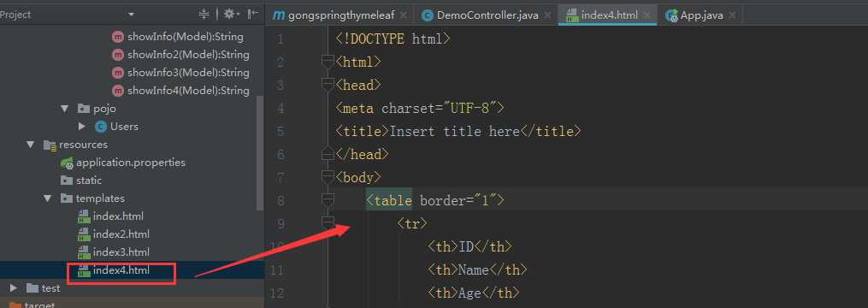The image size is (868, 308).
Task: Hide the Project tool window using hide icon
Action: click(x=252, y=15)
